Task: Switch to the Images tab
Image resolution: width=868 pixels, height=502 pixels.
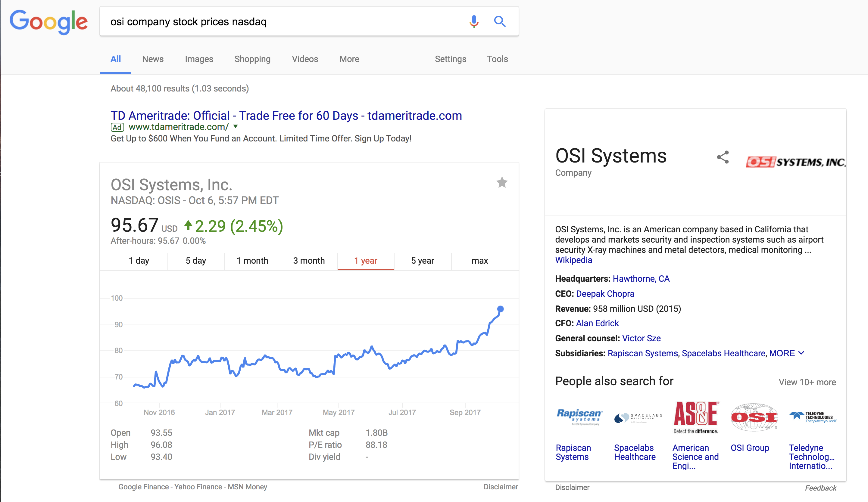Action: click(199, 59)
